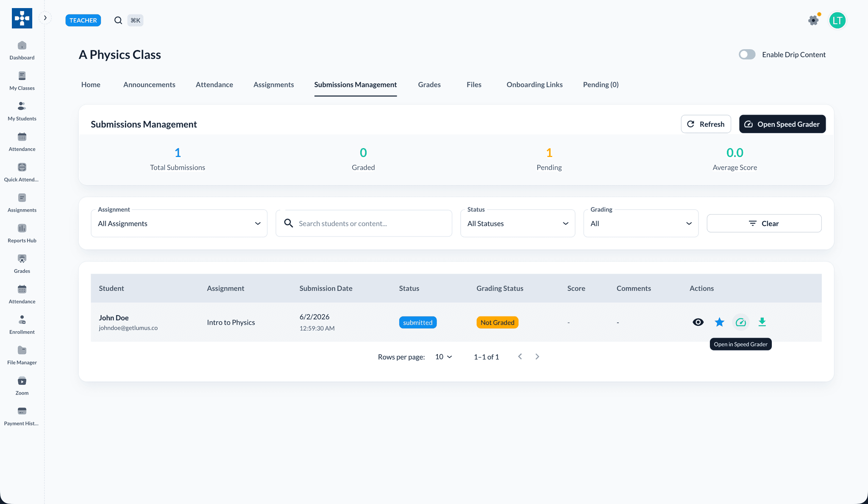Open File Manager in the sidebar

point(22,356)
